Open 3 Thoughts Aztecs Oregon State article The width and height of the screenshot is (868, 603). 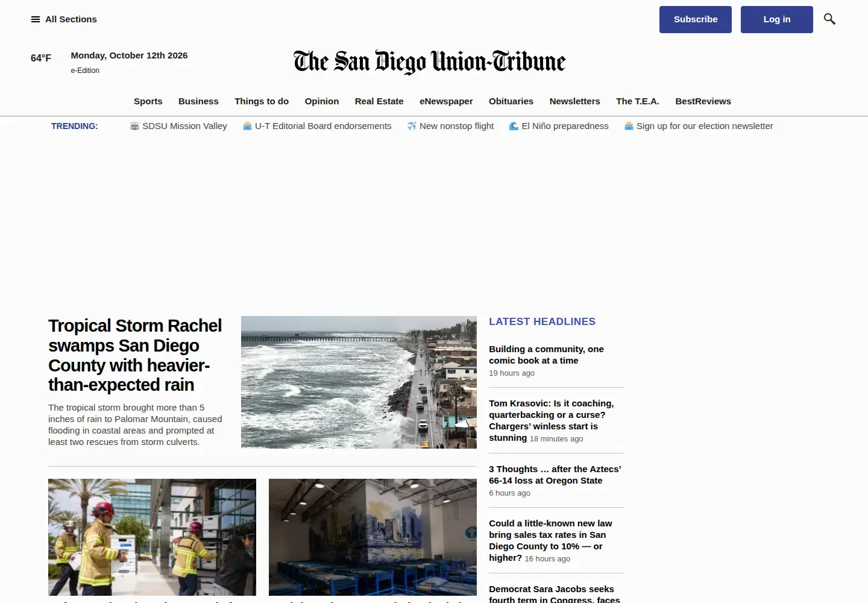pyautogui.click(x=555, y=475)
